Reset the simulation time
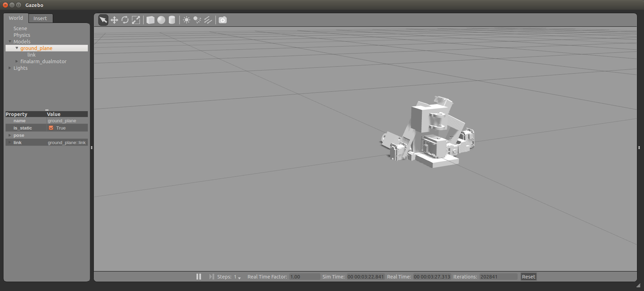Screen dimensions: 644x291 (x=528, y=277)
